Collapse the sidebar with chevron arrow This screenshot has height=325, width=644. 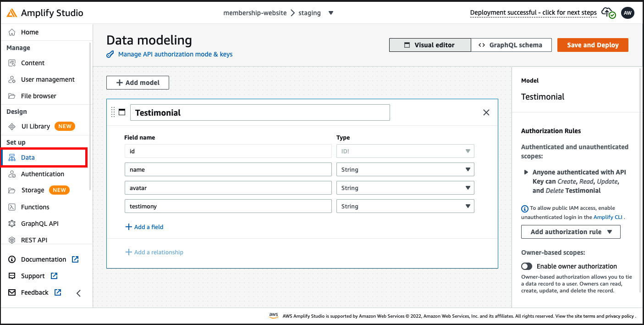click(x=78, y=293)
